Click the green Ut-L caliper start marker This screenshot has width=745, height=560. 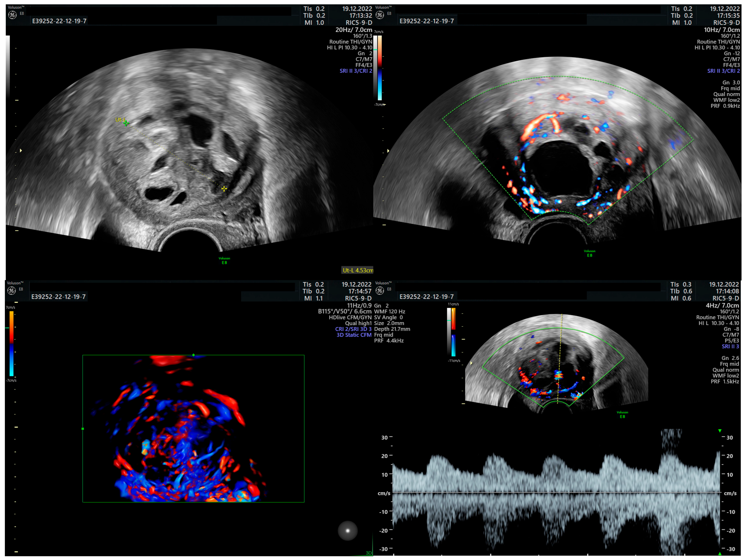pyautogui.click(x=126, y=123)
